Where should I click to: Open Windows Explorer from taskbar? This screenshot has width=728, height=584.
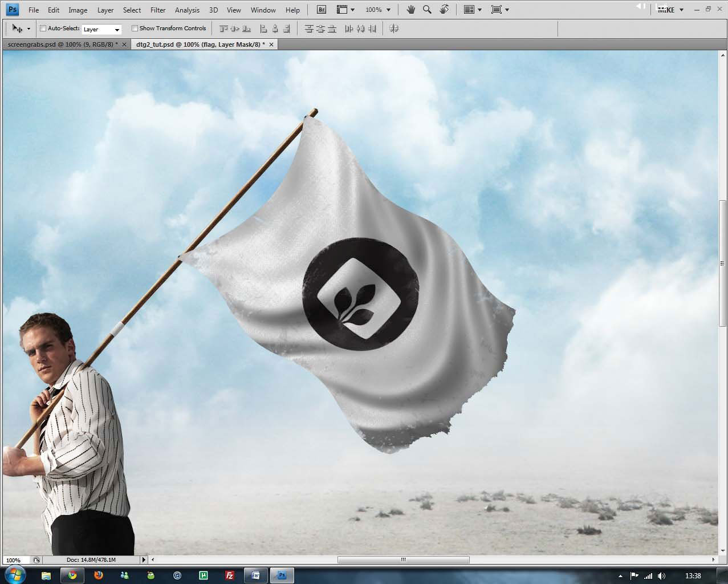(x=46, y=575)
